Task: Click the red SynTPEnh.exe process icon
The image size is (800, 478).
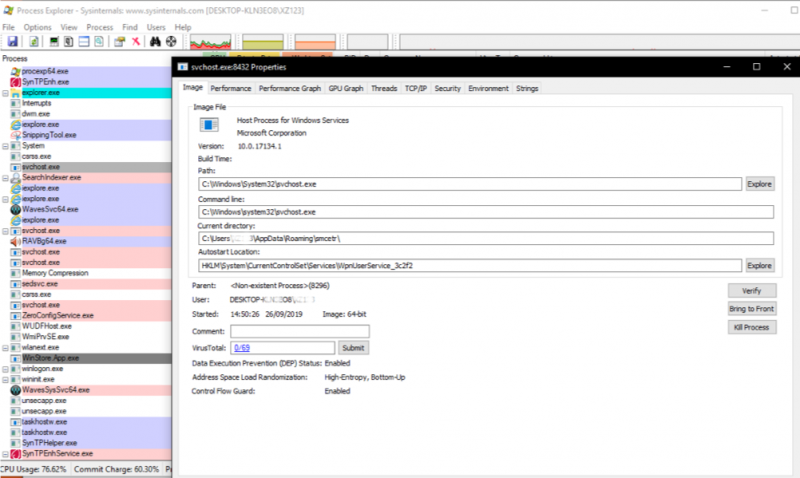Action: [x=16, y=82]
